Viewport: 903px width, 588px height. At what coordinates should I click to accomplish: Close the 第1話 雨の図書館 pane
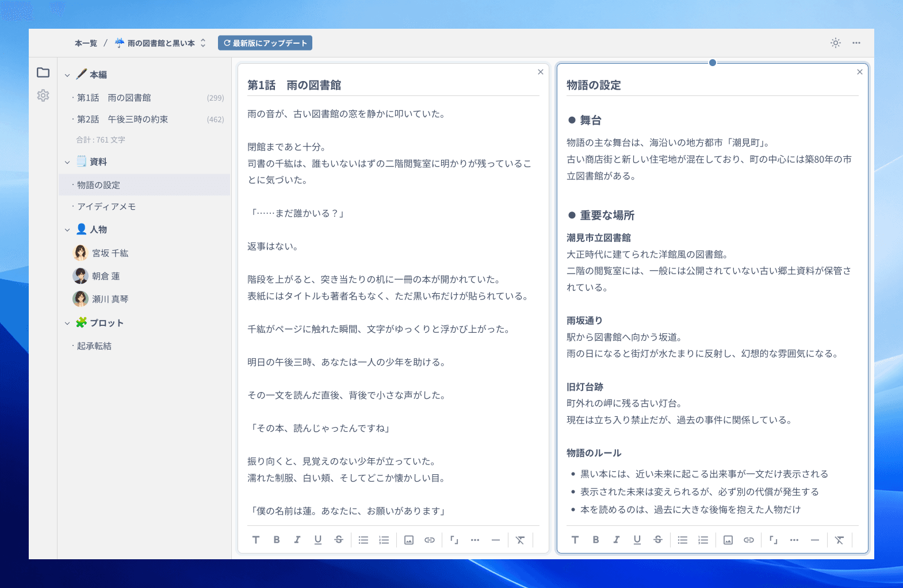pyautogui.click(x=541, y=72)
